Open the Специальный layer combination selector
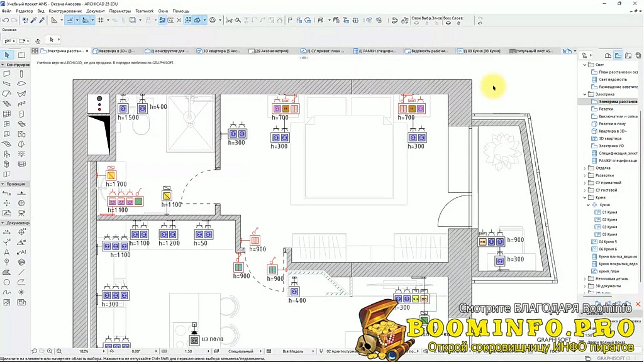Viewport: 644px width, 362px height. tap(240, 351)
